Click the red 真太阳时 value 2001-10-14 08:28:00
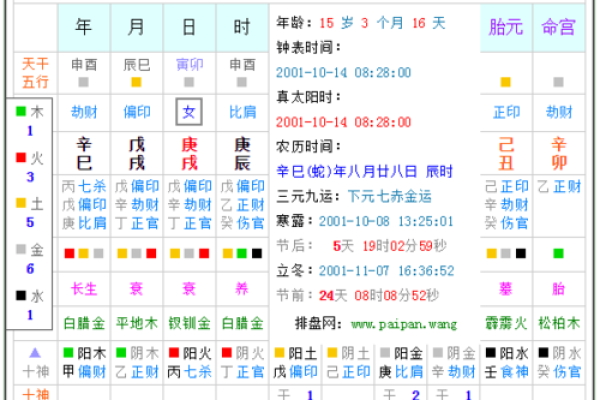The height and width of the screenshot is (400, 600). (343, 122)
